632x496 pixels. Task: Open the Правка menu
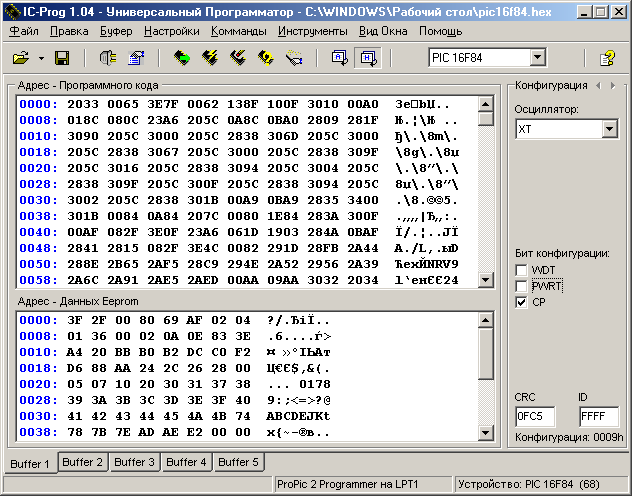pos(69,31)
